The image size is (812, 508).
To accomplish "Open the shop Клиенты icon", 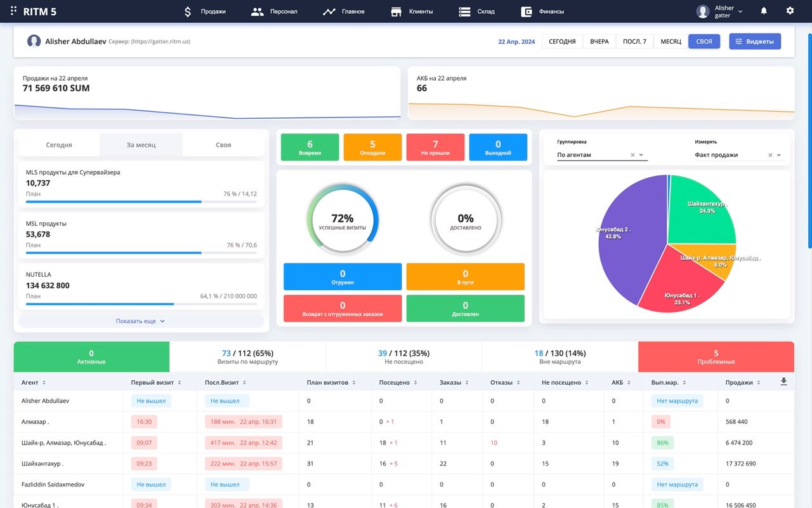I will [396, 11].
